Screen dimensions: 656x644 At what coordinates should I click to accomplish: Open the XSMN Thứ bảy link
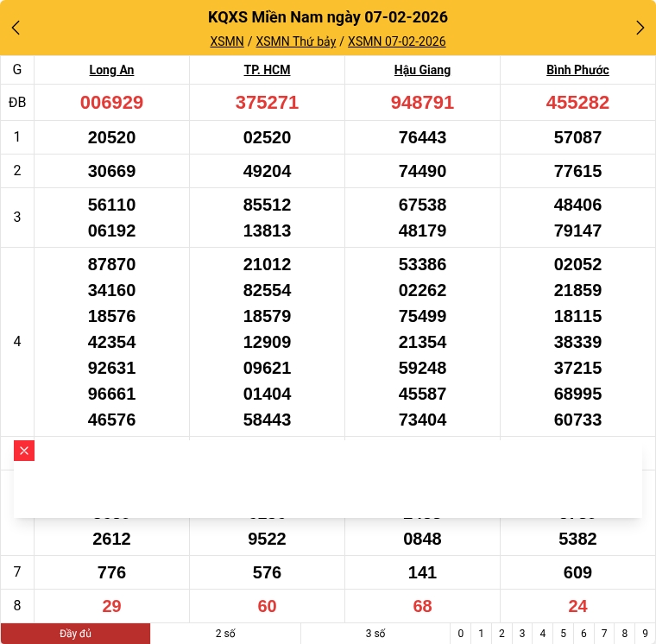pyautogui.click(x=296, y=41)
